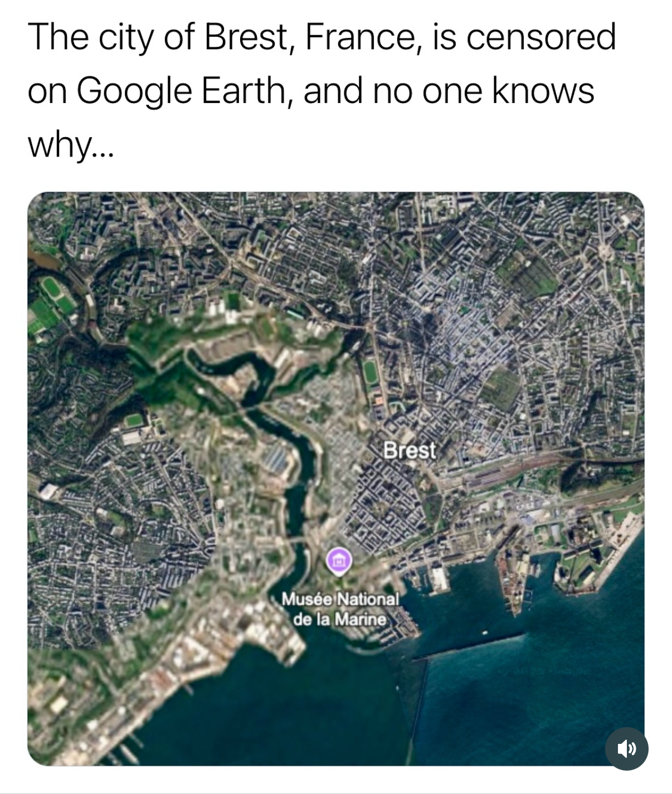The image size is (672, 794).
Task: Click the purple museum pin icon
Action: (339, 561)
